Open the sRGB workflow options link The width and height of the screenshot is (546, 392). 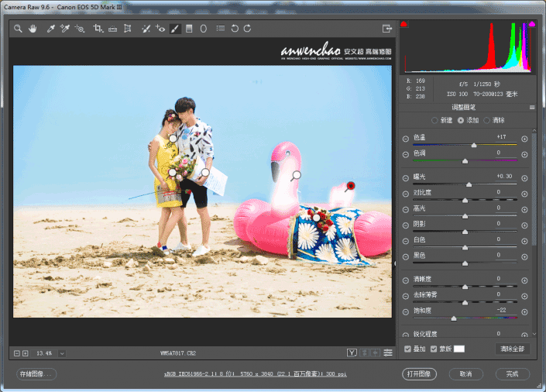pos(256,374)
